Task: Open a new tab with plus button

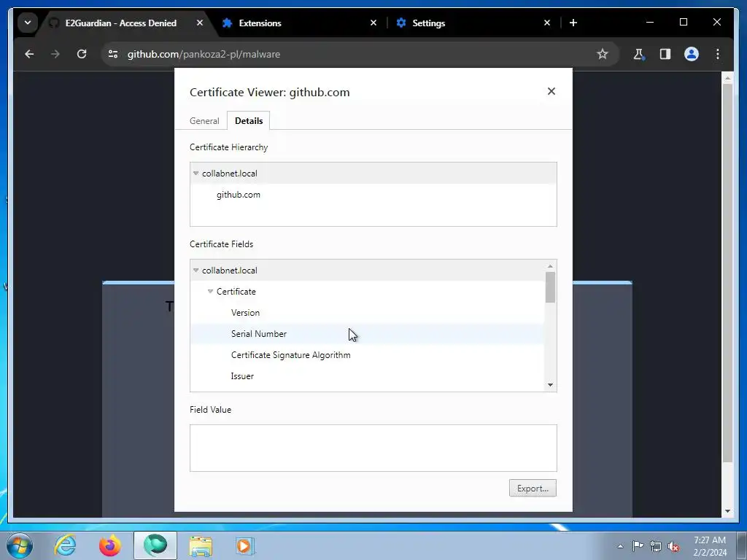Action: [573, 23]
